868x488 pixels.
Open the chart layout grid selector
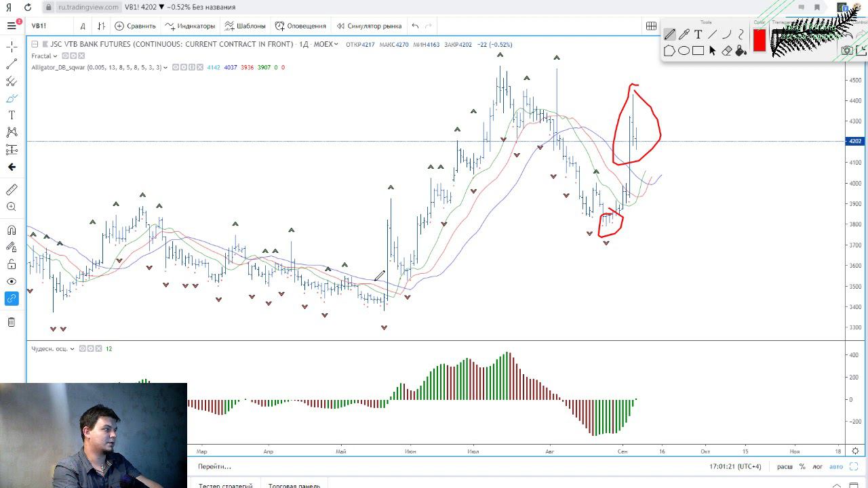651,26
